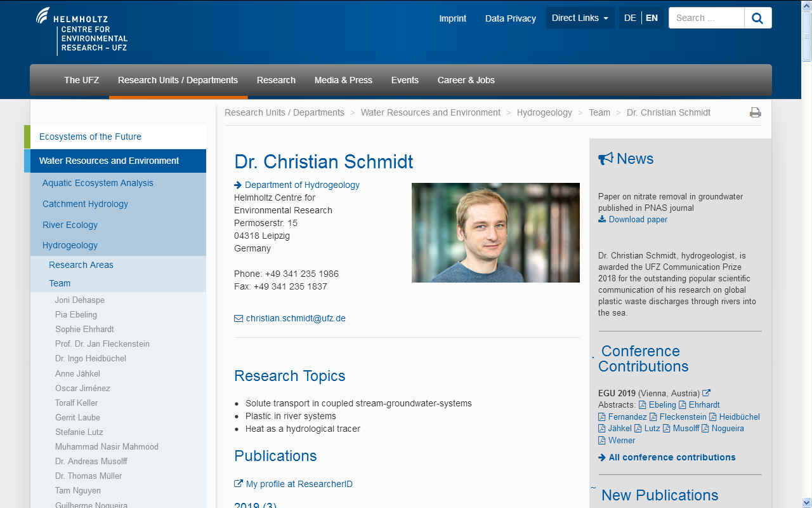
Task: Open Dr. Thomas Müller team page
Action: coord(88,476)
